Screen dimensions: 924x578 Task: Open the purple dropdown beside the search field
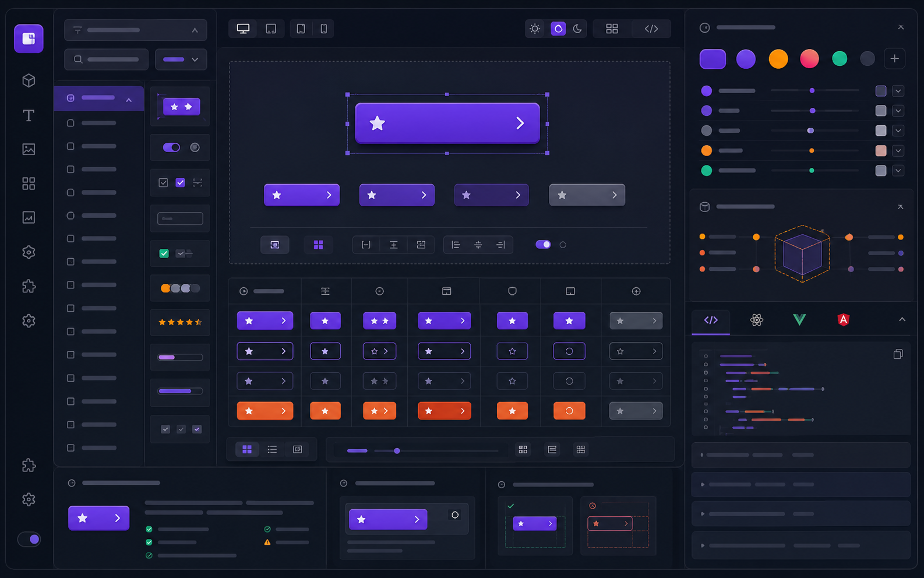[181, 59]
